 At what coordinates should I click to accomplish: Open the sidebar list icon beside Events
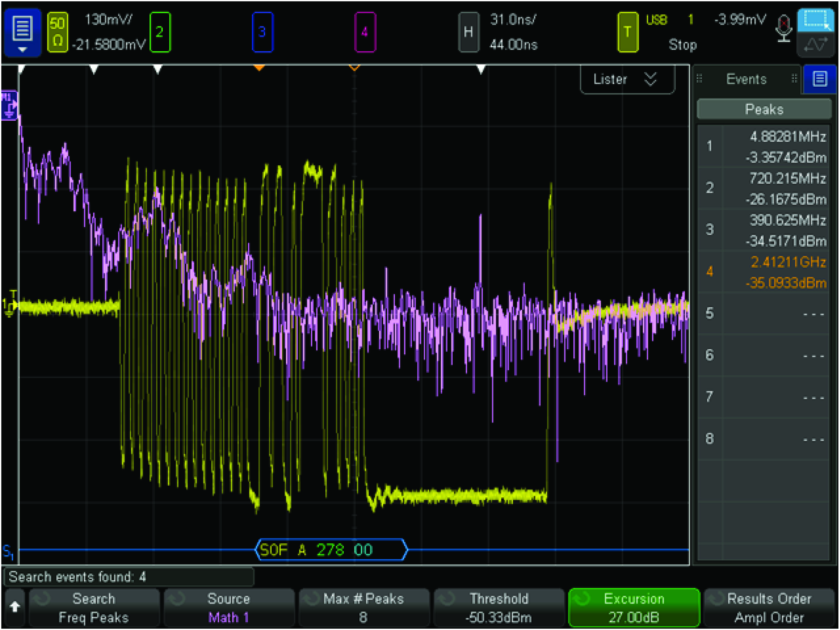pyautogui.click(x=820, y=79)
